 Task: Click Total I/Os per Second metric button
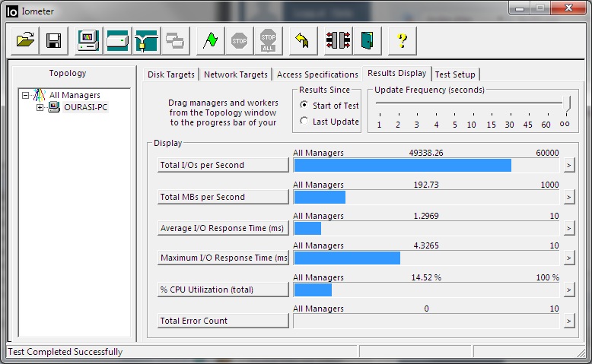point(223,165)
